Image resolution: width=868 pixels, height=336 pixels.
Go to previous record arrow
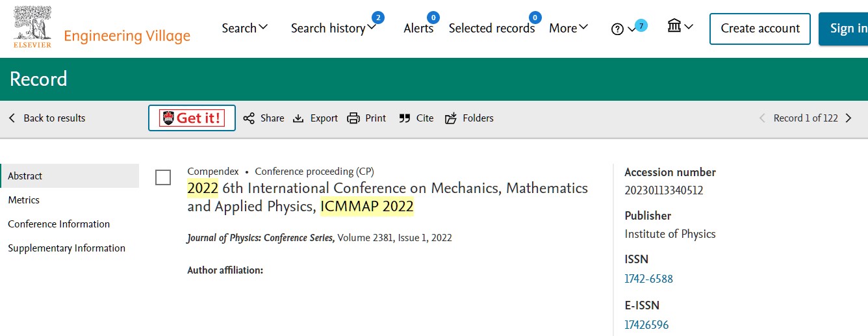click(762, 118)
